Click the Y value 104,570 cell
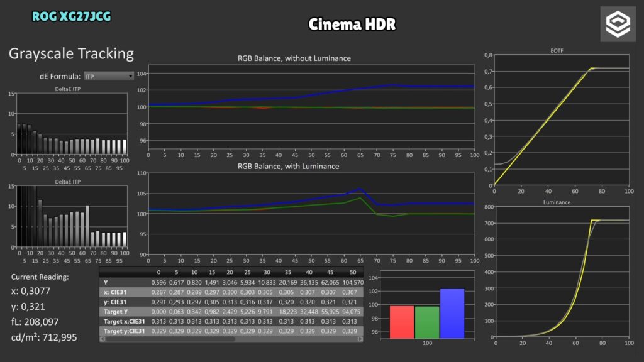The height and width of the screenshot is (362, 644). coord(353,282)
